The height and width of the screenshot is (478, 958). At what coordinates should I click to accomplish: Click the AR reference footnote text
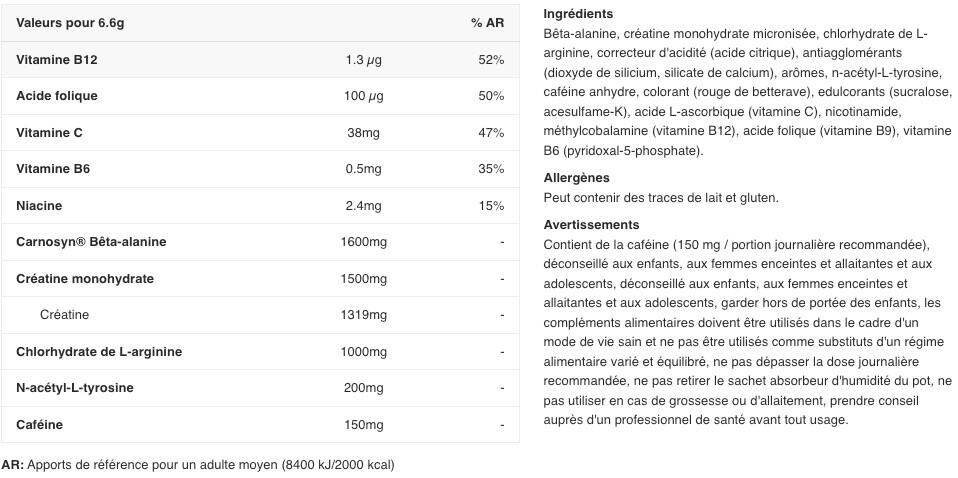pyautogui.click(x=198, y=465)
